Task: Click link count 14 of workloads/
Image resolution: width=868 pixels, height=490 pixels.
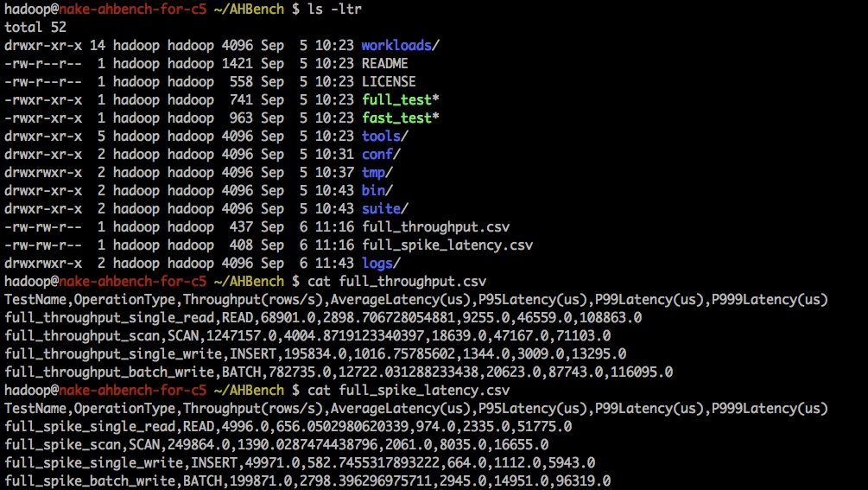Action: point(98,46)
